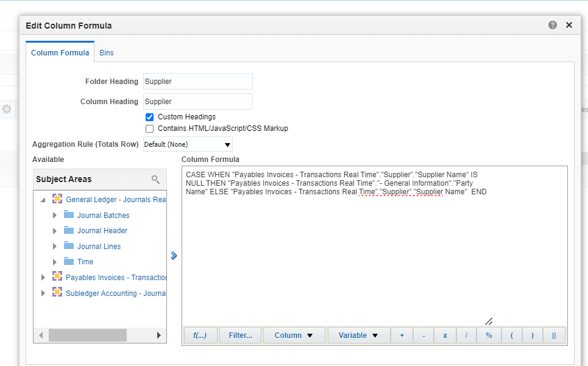Open help via the question mark icon
The height and width of the screenshot is (366, 588).
pos(552,25)
